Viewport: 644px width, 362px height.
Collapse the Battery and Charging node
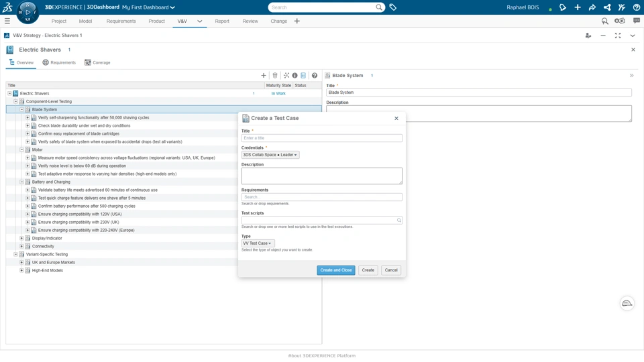pyautogui.click(x=21, y=182)
